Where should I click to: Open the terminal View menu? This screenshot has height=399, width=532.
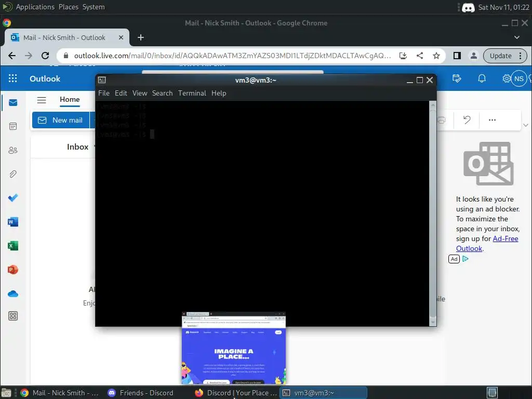(x=140, y=93)
